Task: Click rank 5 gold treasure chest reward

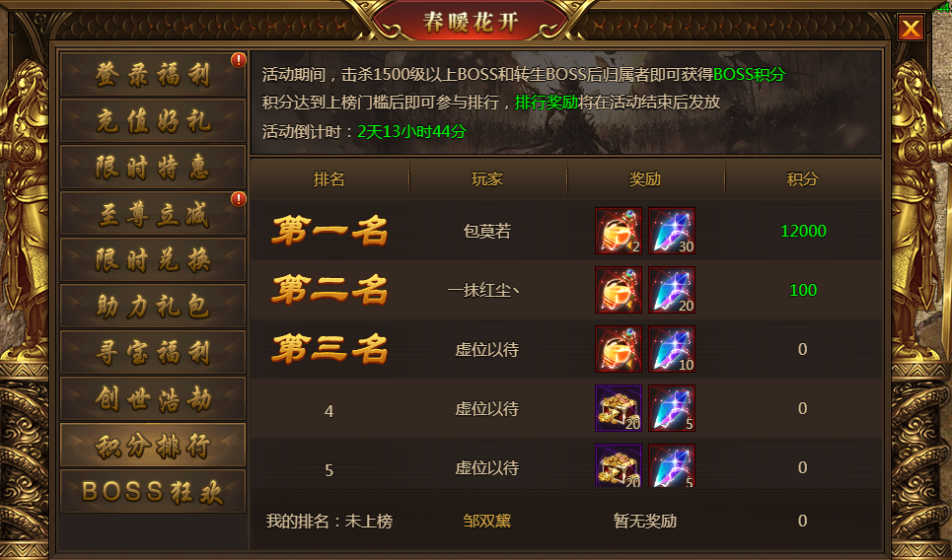Action: (619, 465)
